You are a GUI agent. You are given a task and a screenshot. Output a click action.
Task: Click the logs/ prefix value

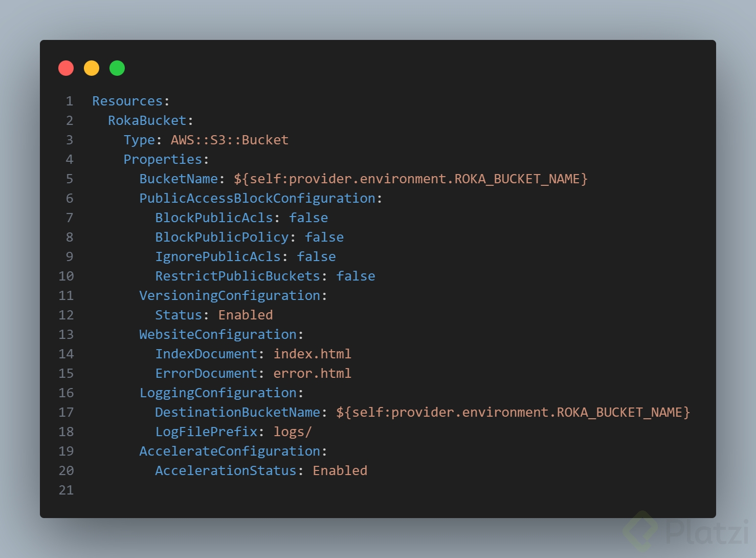pos(293,432)
